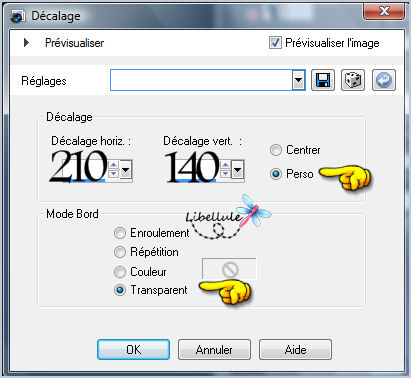
Task: Click the Réglages label text
Action: 44,81
